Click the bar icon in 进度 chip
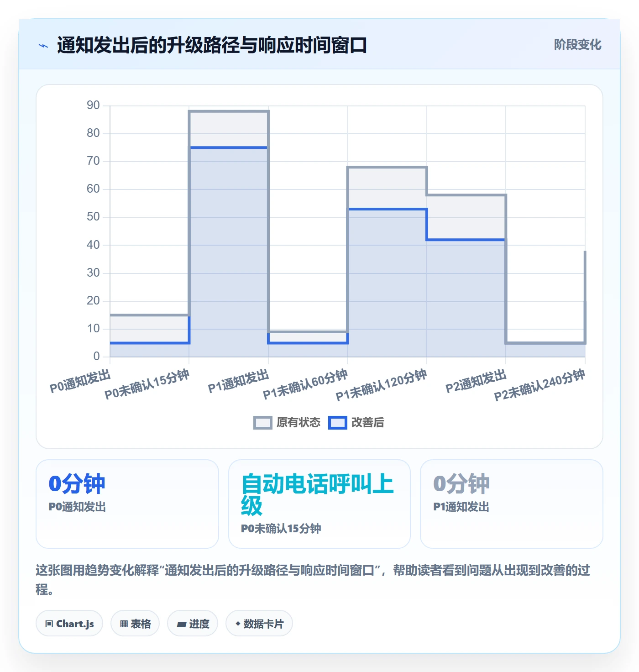This screenshot has width=639, height=672. 181,624
